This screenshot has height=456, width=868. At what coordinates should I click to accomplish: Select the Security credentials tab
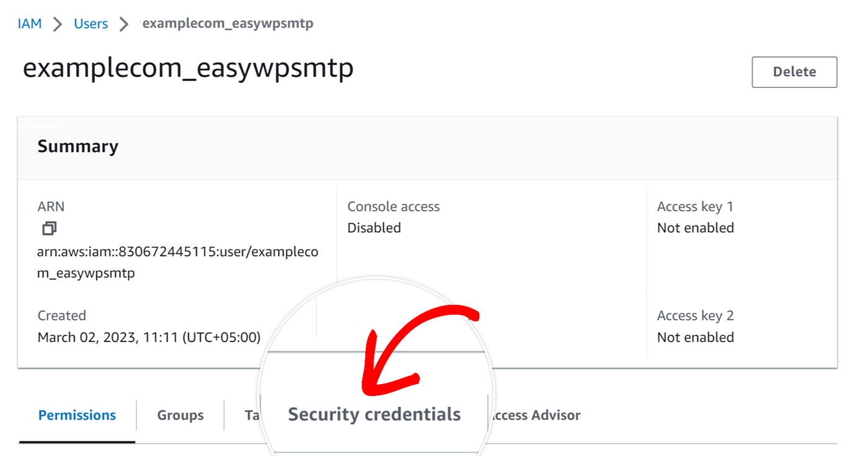373,414
